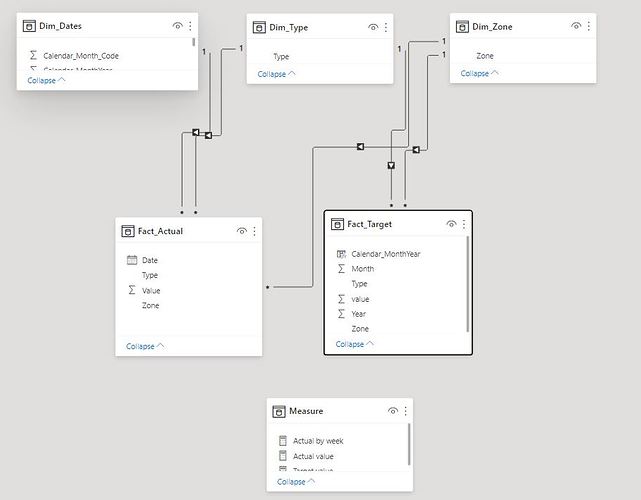Select the Dim_Zone table header title
This screenshot has width=641, height=500.
tap(492, 26)
